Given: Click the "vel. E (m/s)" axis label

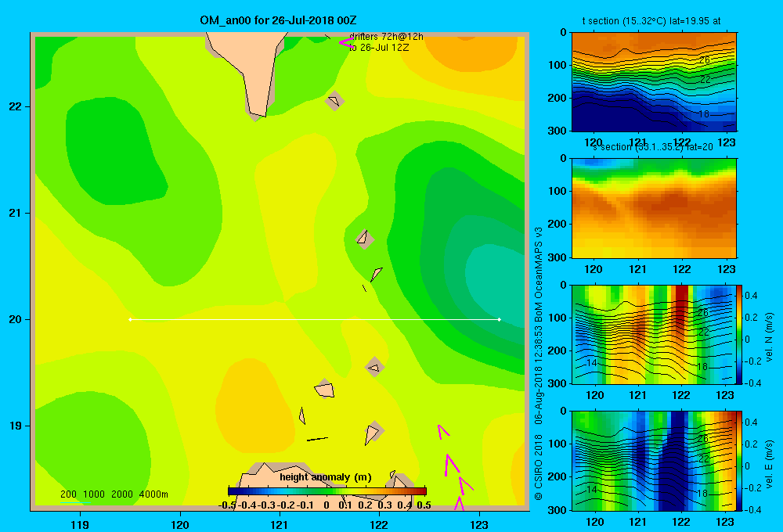Looking at the screenshot, I should pos(769,464).
